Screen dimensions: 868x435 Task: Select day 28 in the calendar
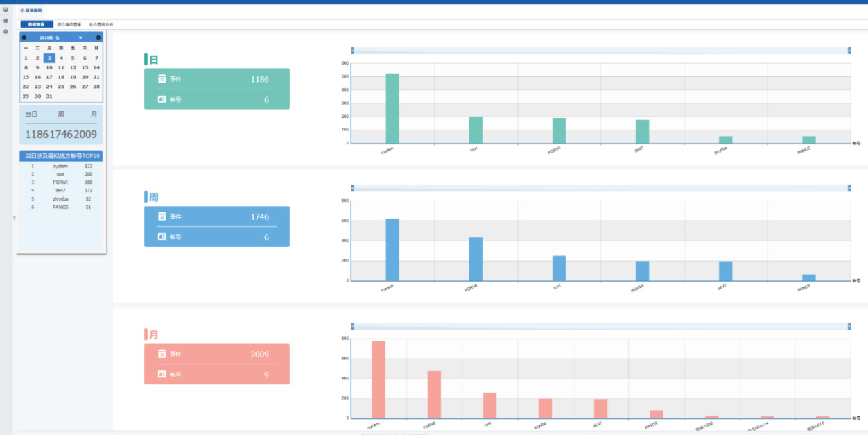point(96,87)
